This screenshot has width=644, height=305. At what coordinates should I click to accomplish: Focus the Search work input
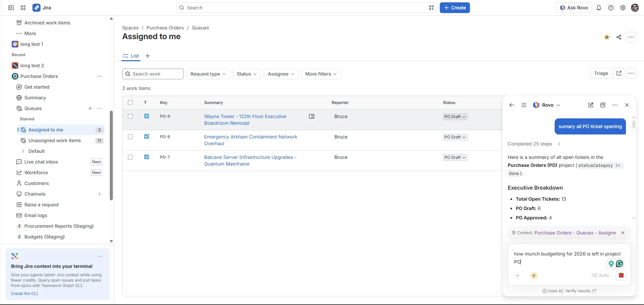click(x=153, y=74)
